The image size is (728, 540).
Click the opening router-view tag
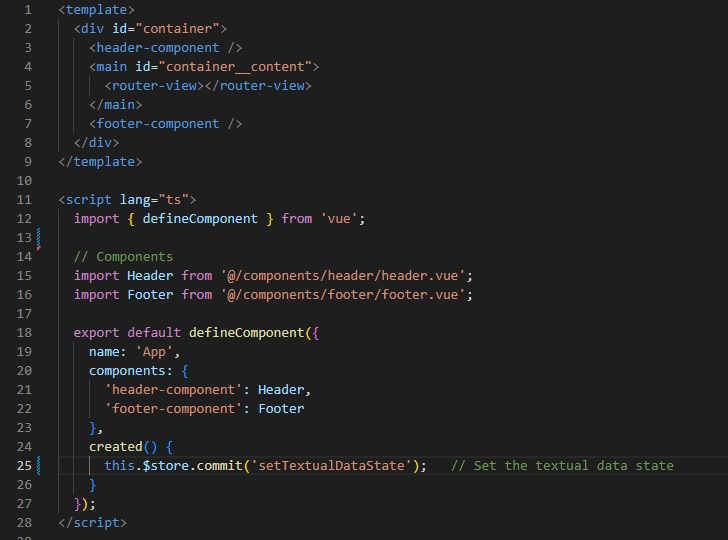point(154,86)
